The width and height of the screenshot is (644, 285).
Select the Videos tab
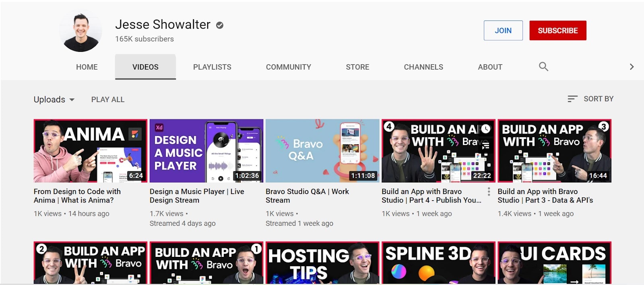pyautogui.click(x=145, y=67)
